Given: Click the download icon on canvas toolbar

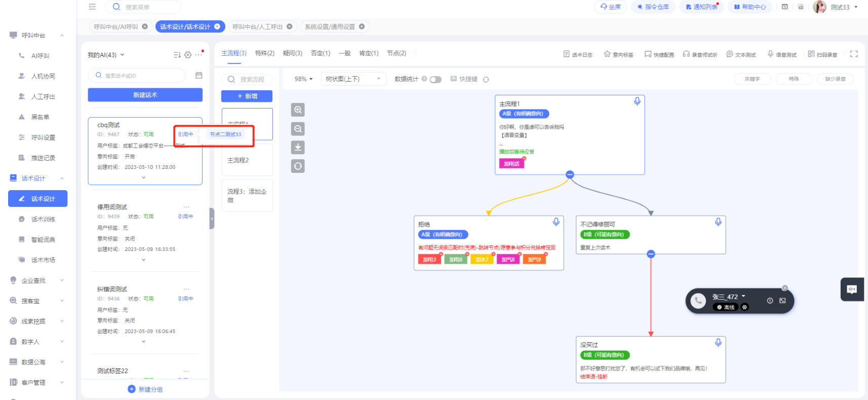Looking at the screenshot, I should tap(298, 148).
